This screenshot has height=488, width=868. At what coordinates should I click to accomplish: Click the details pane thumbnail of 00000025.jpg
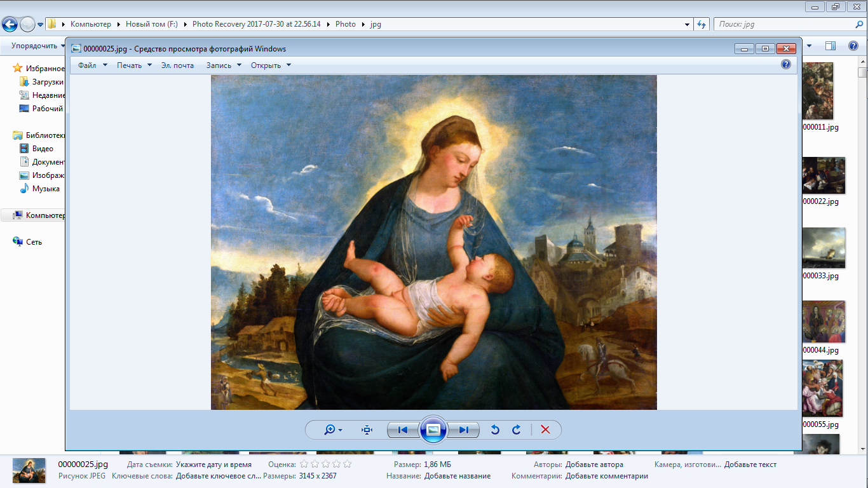click(29, 470)
